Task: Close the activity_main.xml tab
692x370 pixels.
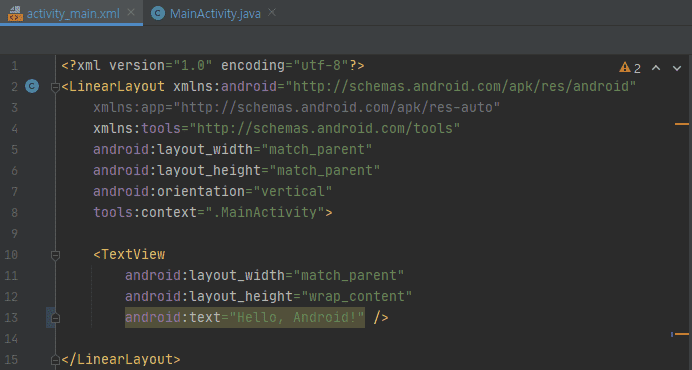Action: pos(131,12)
